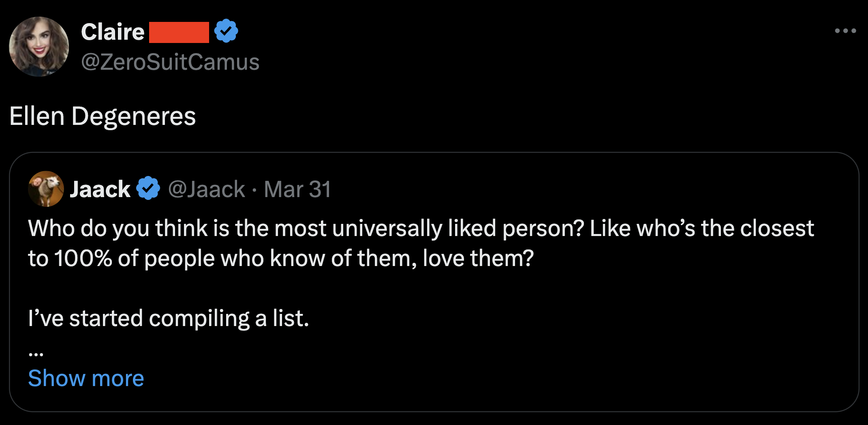Click the empty area inside the quoted tweet card
This screenshot has height=425, width=868.
coord(567,345)
